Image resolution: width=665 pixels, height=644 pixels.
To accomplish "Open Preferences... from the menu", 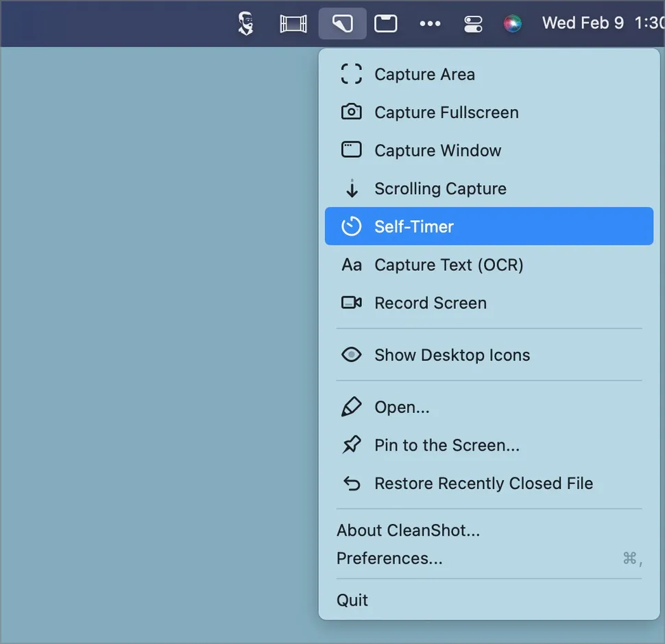I will (x=389, y=558).
